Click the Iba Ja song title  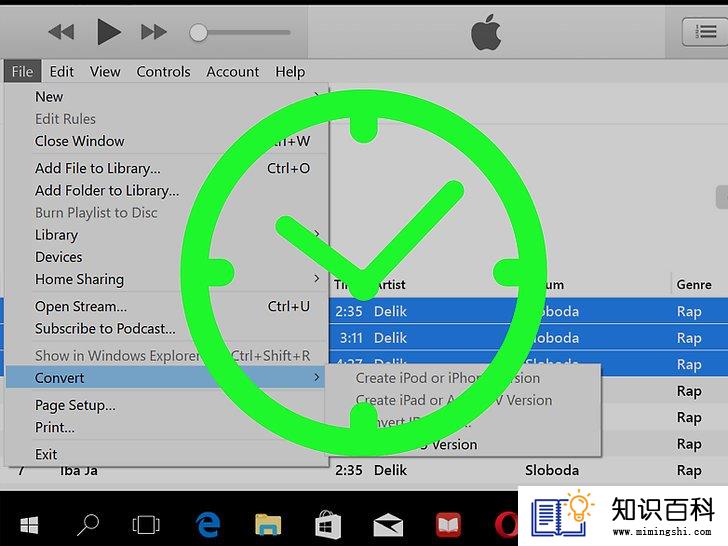[x=79, y=471]
